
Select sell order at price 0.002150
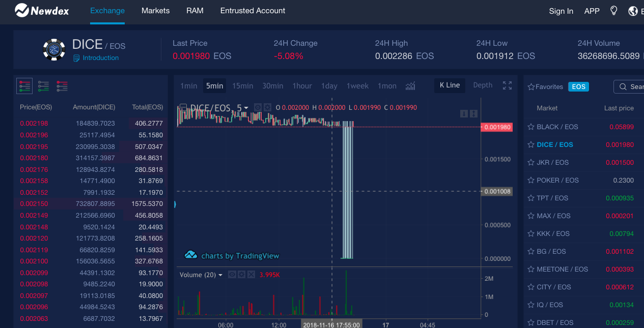click(x=91, y=204)
